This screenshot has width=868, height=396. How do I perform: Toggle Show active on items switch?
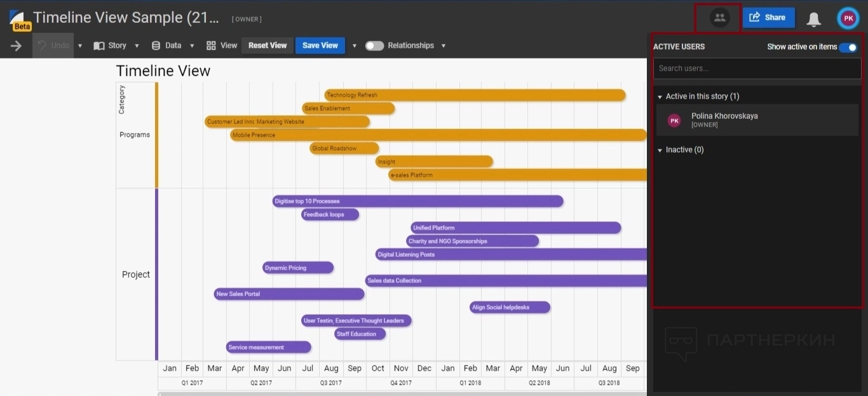[848, 47]
